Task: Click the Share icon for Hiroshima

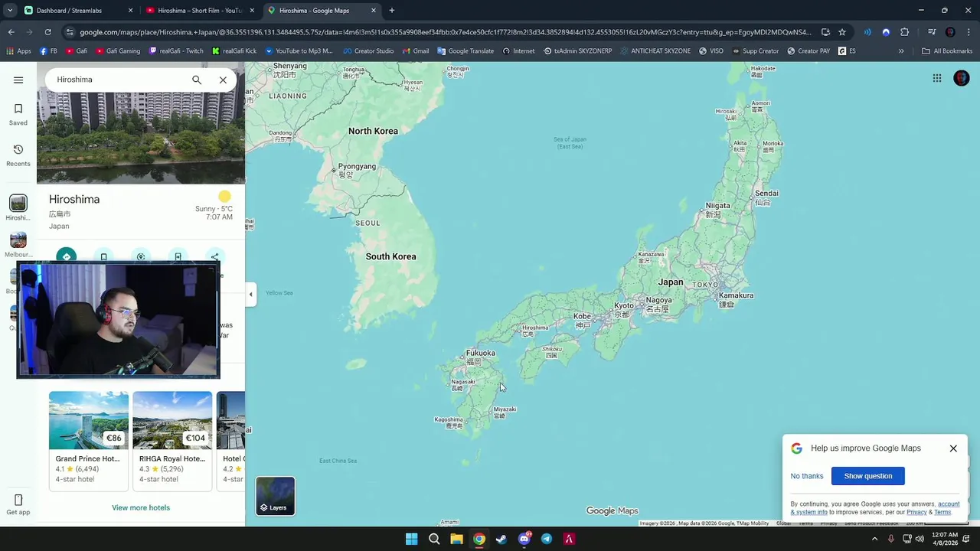Action: coord(215,256)
